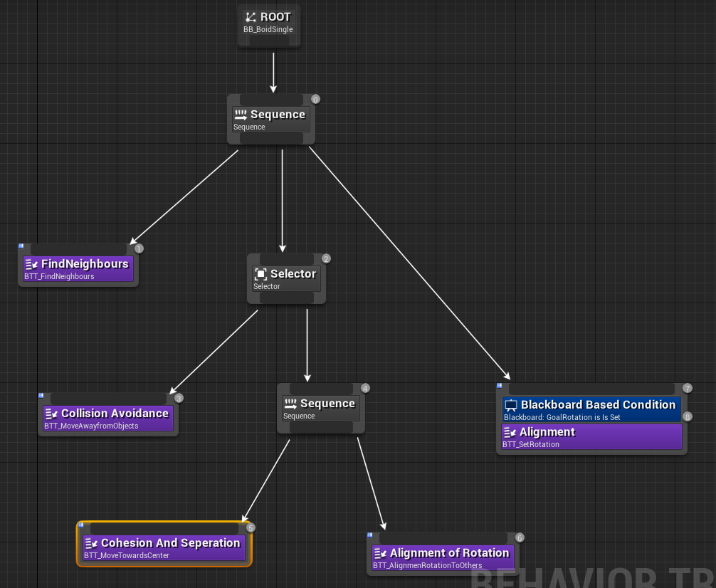Click the ROOT node branch icon

[x=251, y=17]
